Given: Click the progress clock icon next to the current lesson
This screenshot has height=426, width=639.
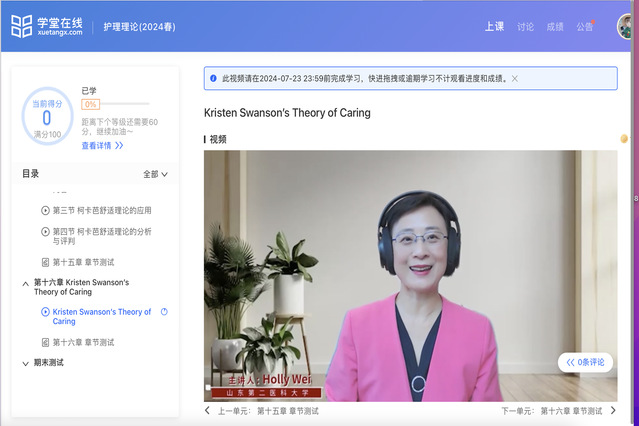Looking at the screenshot, I should pyautogui.click(x=164, y=312).
